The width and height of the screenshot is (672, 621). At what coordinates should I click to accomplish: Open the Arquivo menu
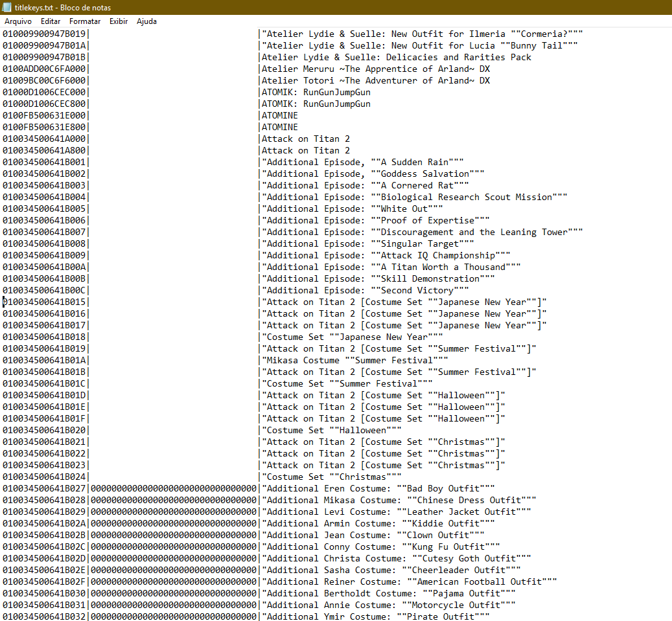tap(18, 21)
